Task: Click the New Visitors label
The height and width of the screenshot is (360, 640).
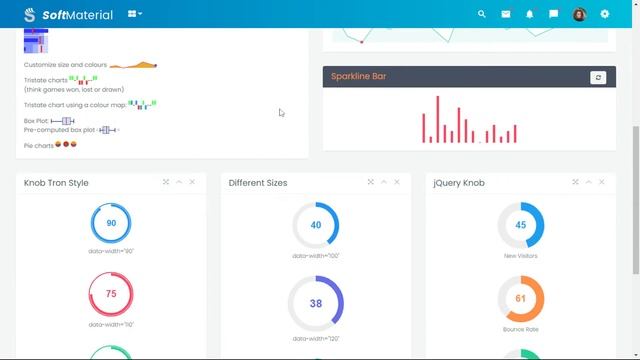Action: 520,256
